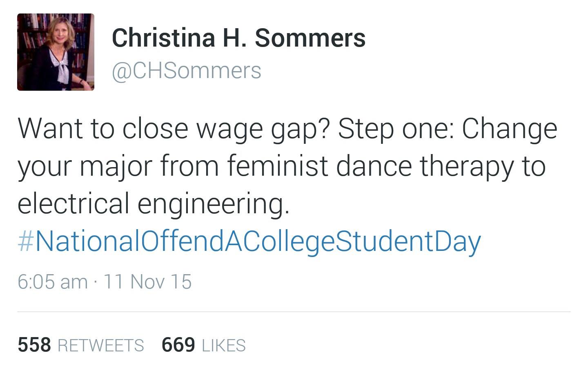
Task: Click 'electrical engineering.' in the tweet
Action: 154,203
